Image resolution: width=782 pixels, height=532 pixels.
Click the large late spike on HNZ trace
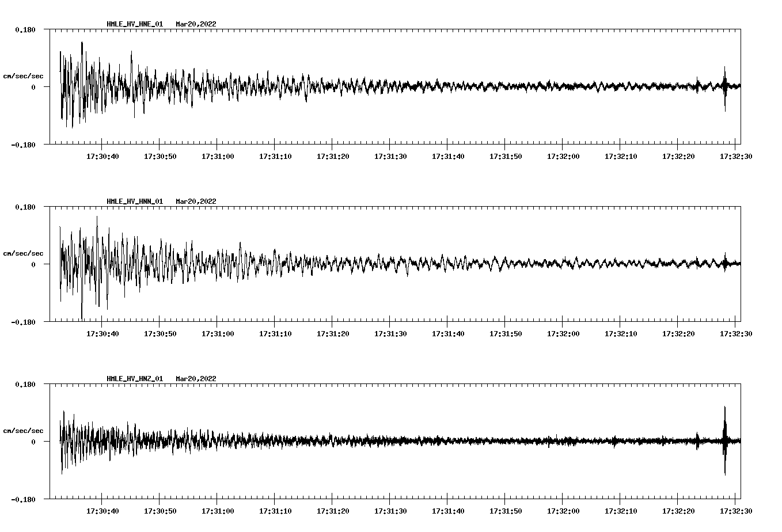(725, 440)
